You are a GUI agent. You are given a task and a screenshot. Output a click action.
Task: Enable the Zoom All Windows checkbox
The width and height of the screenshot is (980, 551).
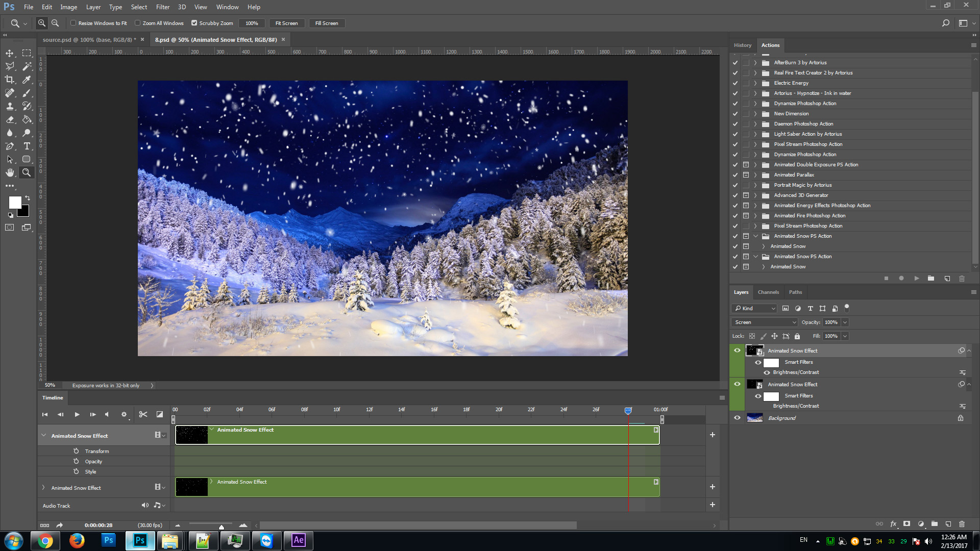pyautogui.click(x=138, y=23)
